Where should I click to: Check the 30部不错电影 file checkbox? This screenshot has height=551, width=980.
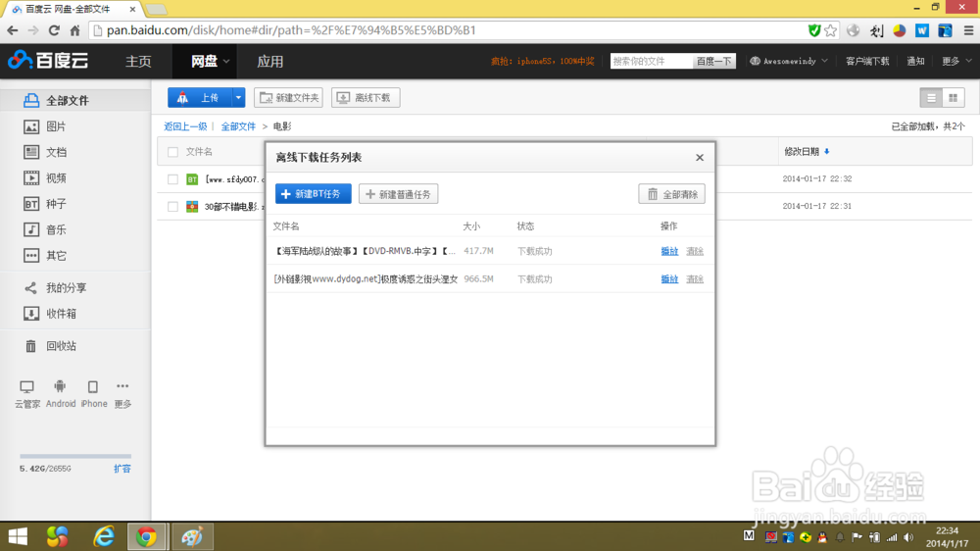173,207
